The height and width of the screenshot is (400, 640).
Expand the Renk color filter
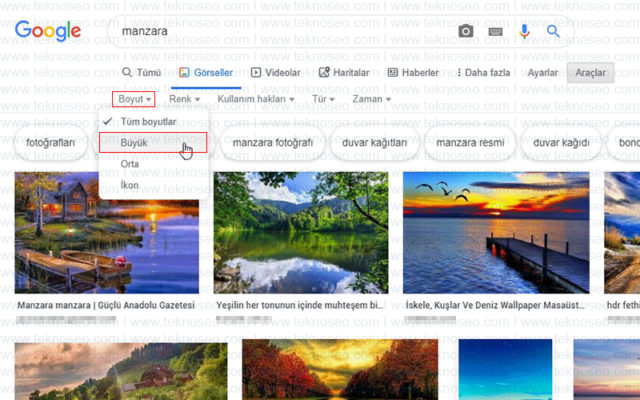[x=184, y=99]
